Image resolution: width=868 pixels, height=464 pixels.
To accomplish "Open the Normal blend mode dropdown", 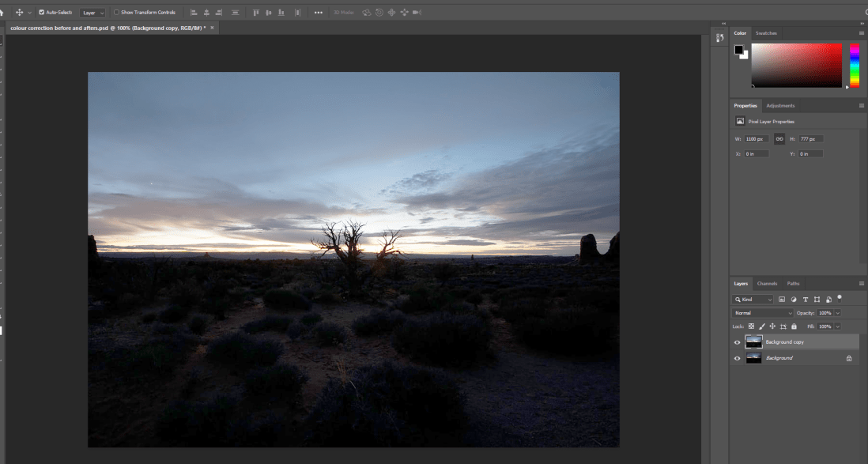I will click(x=763, y=314).
